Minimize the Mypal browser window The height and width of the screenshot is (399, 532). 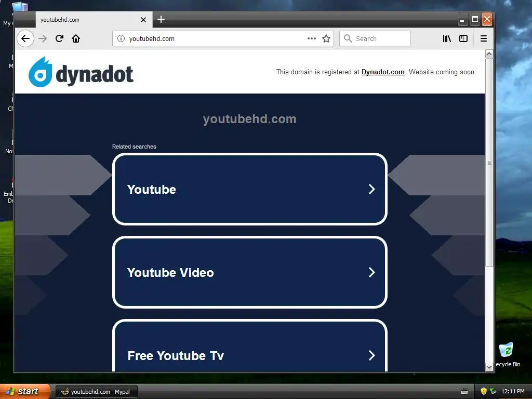[x=462, y=20]
